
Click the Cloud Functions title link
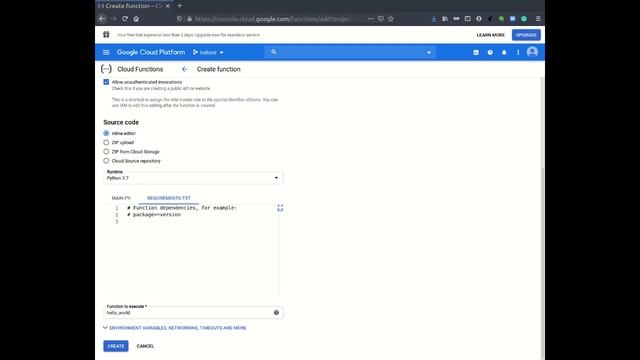[x=140, y=69]
